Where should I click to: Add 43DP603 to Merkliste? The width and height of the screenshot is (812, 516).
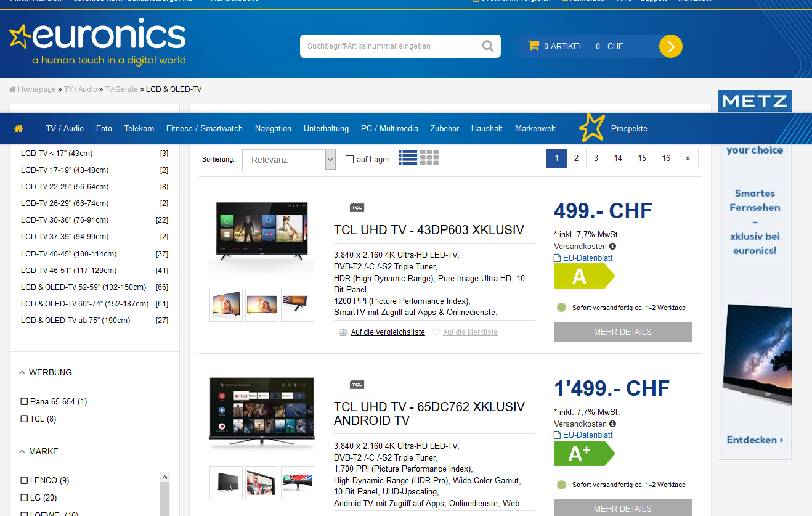click(470, 332)
